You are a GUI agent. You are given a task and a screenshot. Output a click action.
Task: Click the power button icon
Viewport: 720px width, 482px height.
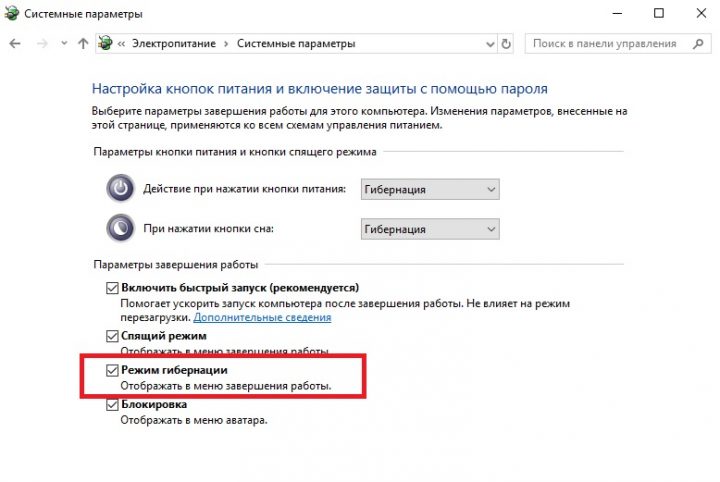[x=119, y=189]
